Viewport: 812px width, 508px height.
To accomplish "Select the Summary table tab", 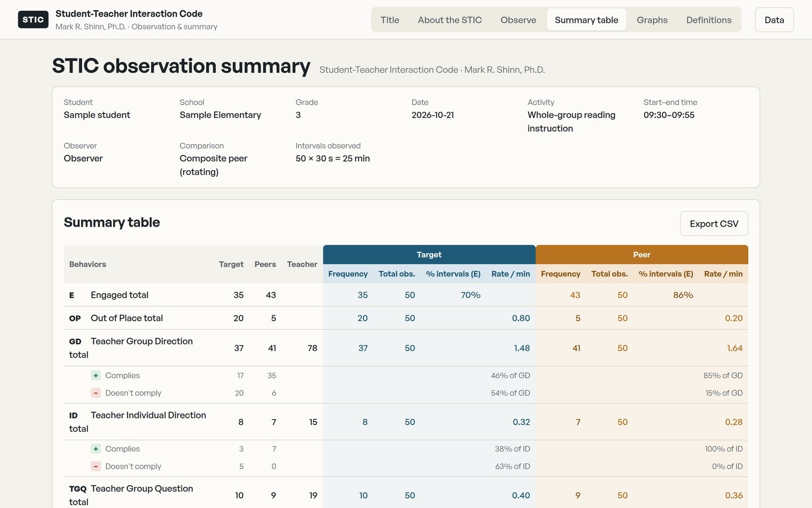I will (x=586, y=20).
